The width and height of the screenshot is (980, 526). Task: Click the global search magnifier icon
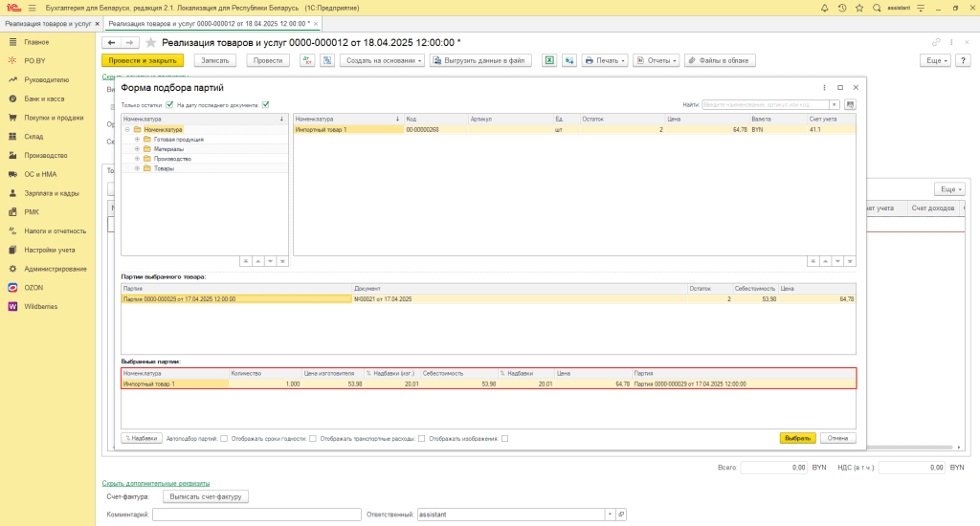(877, 8)
